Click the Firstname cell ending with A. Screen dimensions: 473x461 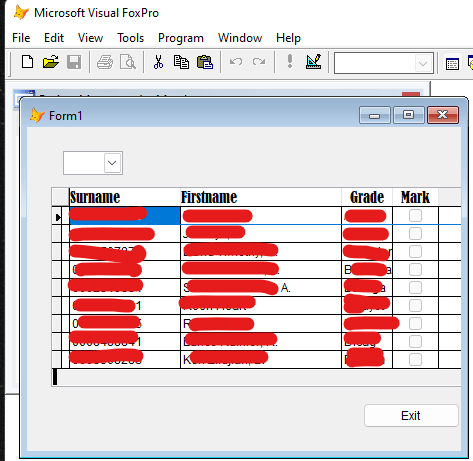tap(261, 287)
